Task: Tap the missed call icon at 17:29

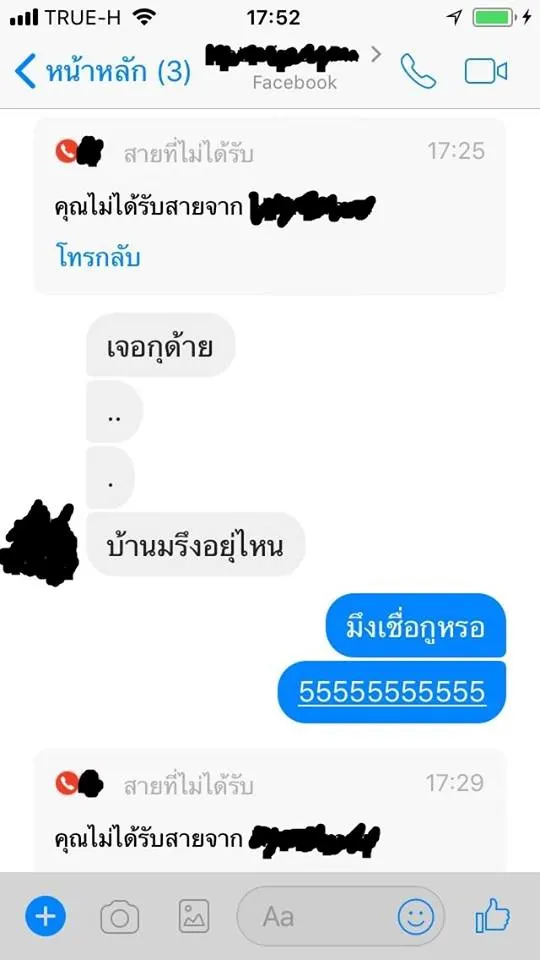Action: pyautogui.click(x=66, y=783)
